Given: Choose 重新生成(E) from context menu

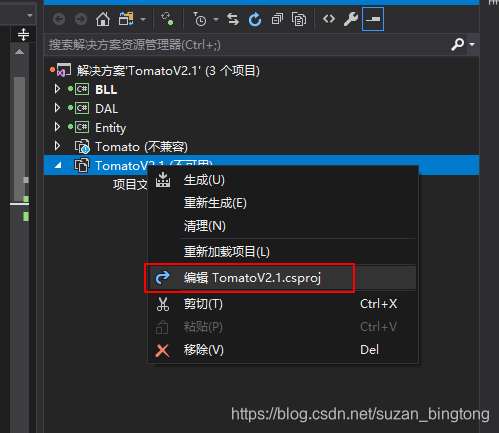Looking at the screenshot, I should pos(283,203).
